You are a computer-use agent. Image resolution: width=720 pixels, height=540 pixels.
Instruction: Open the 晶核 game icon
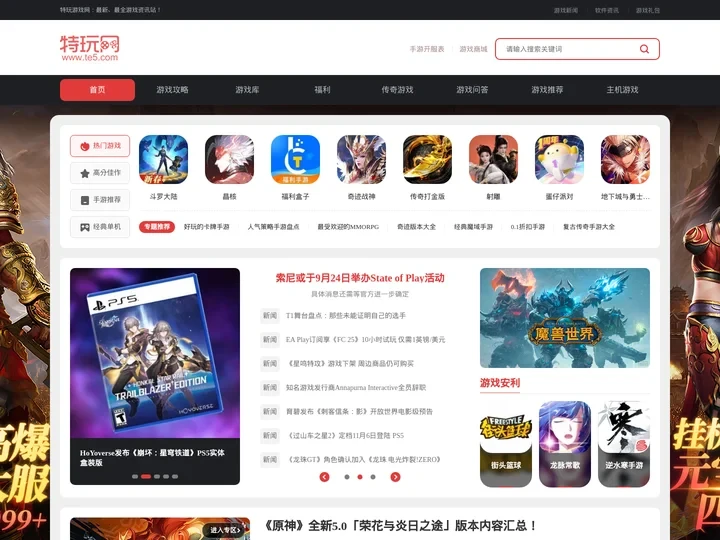[229, 159]
